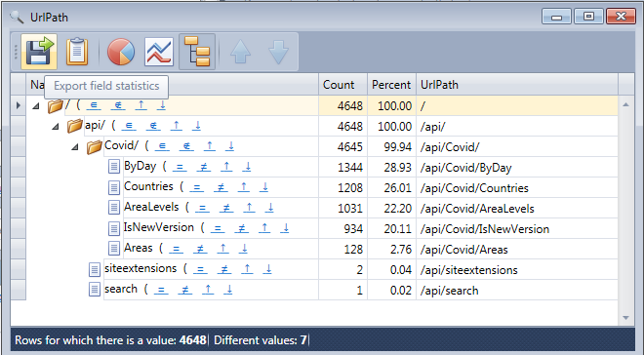Click the move up arrow toolbar icon
The image size is (644, 355).
point(241,52)
